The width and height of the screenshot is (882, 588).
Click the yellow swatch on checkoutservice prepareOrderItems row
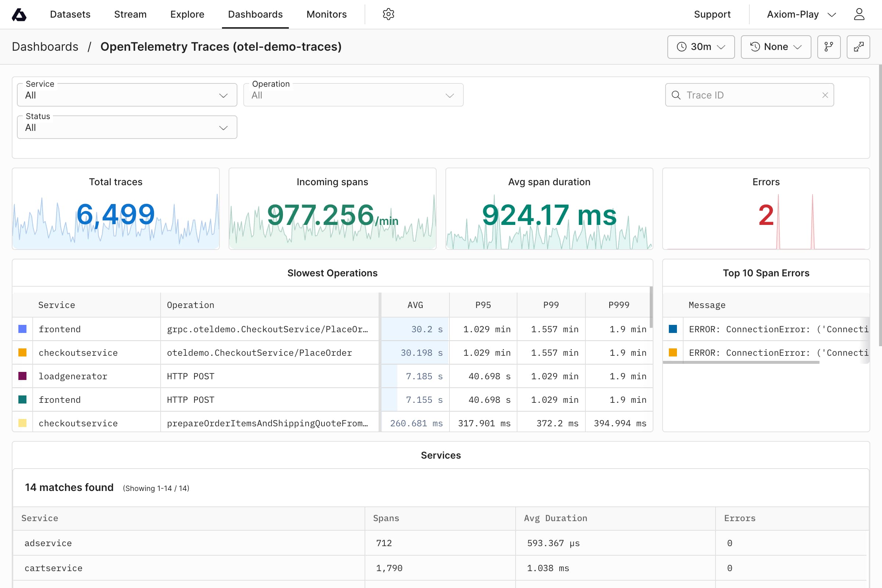click(22, 423)
